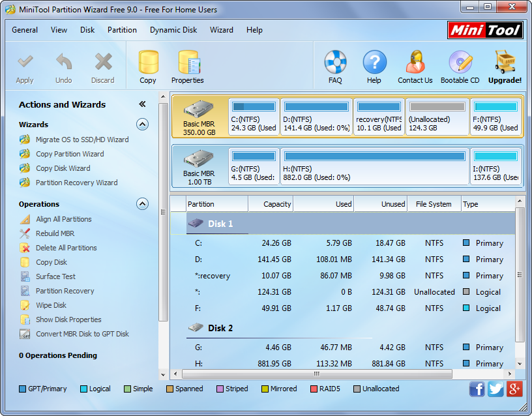Click the Undo arrow icon
The image size is (532, 416).
64,62
